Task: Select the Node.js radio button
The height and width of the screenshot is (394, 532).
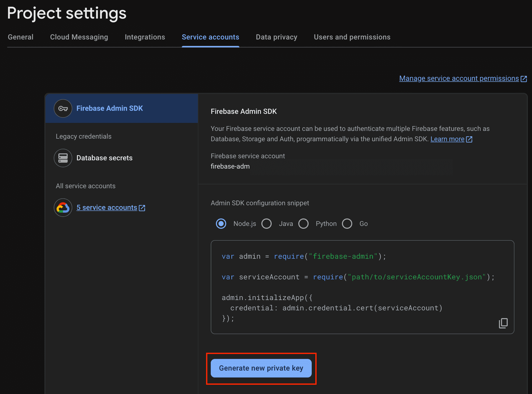Action: pos(221,224)
